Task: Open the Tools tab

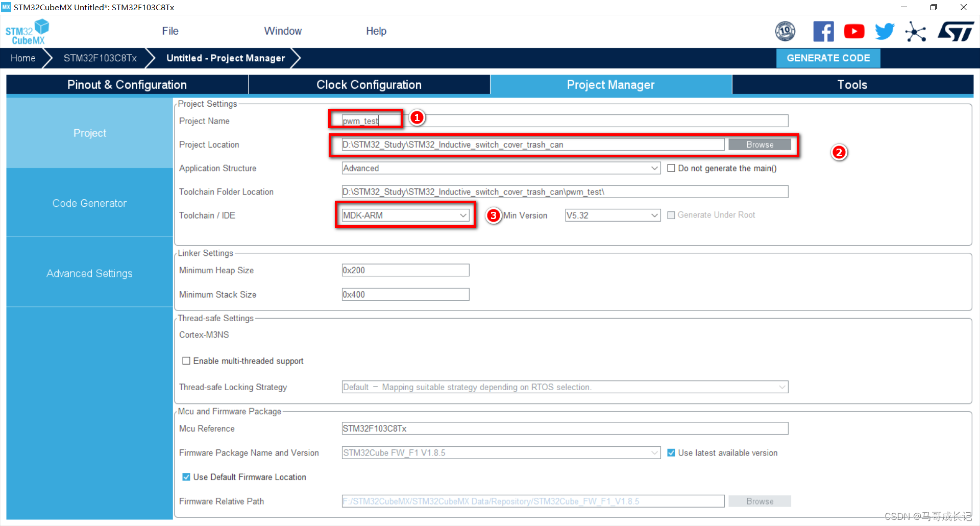Action: coord(852,85)
